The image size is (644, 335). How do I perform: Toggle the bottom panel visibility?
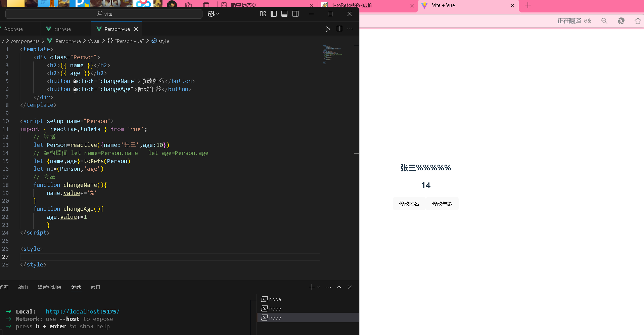point(284,14)
